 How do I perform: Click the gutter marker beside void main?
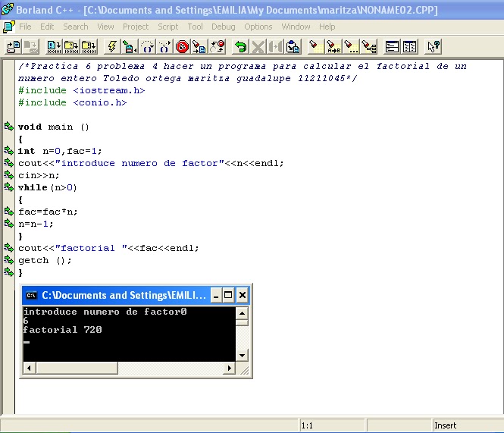[8, 127]
